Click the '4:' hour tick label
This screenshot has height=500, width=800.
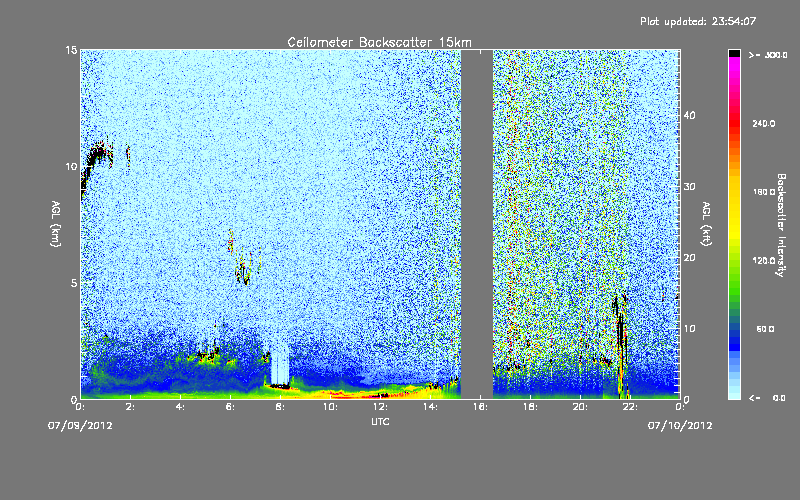pyautogui.click(x=180, y=407)
